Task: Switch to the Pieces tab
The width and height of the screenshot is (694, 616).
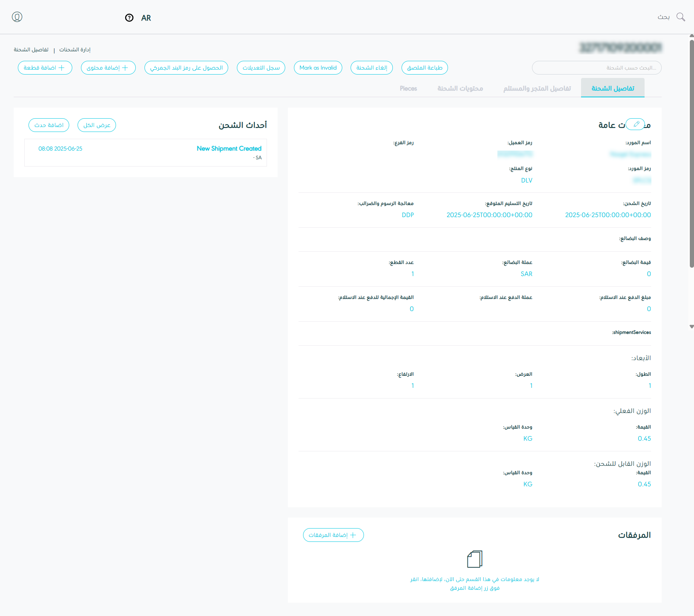Action: pos(408,88)
